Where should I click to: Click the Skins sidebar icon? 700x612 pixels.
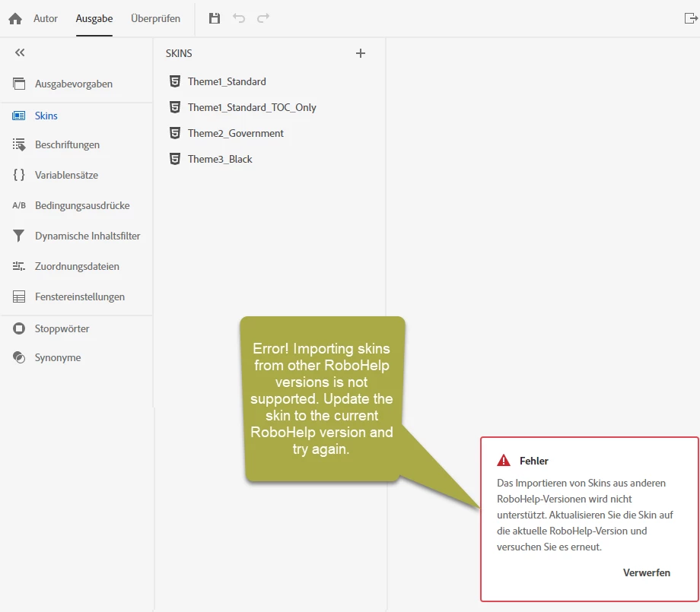[19, 116]
